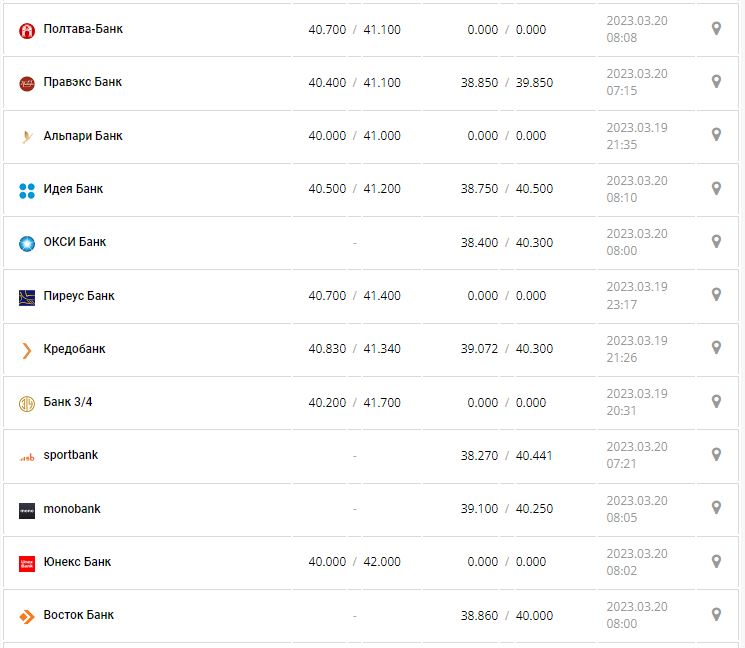Viewport: 745px width, 648px height.
Task: Click the map pin for Полтава-Банк
Action: point(716,28)
